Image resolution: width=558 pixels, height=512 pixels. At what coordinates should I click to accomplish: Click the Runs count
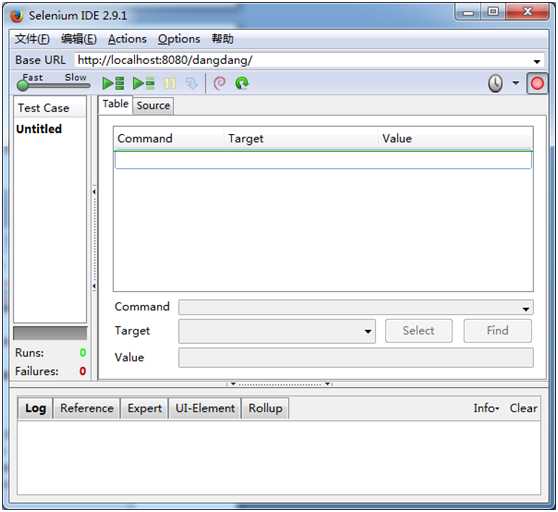pos(83,353)
